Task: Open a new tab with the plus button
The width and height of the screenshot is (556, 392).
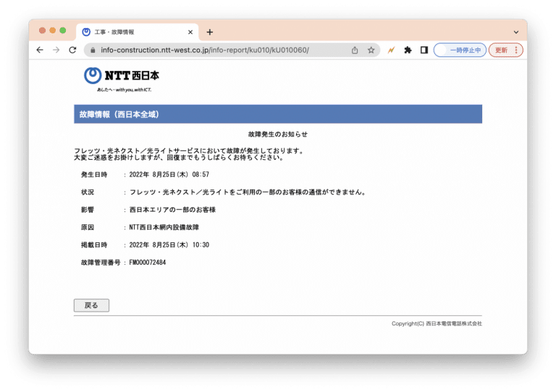Action: click(x=209, y=33)
